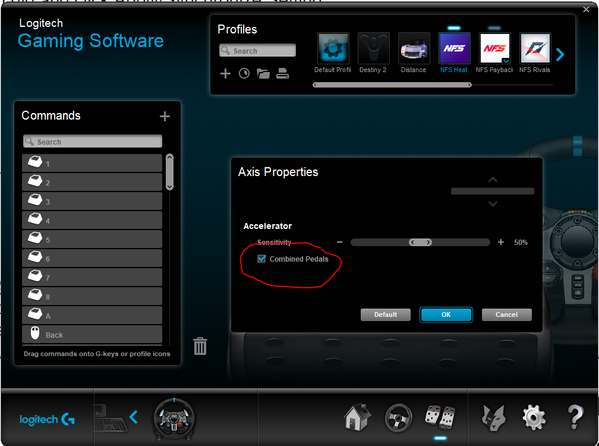Click the profiles horizontal scrollbar

(392, 85)
